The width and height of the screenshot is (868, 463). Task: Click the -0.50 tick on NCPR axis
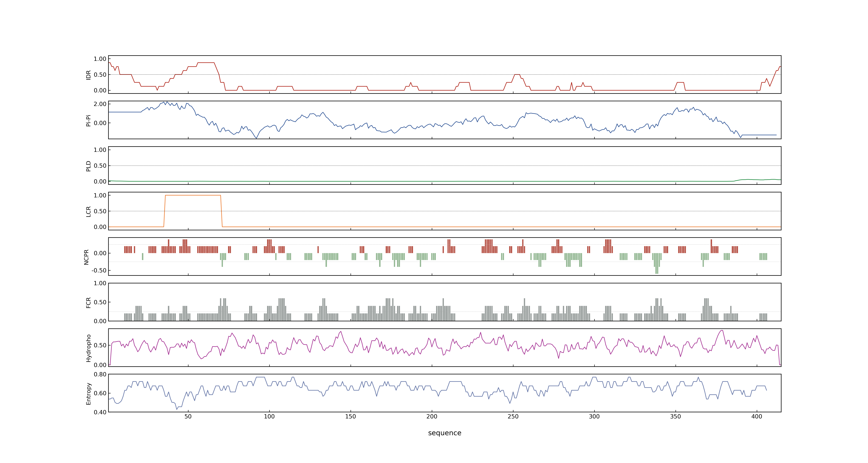pos(99,271)
